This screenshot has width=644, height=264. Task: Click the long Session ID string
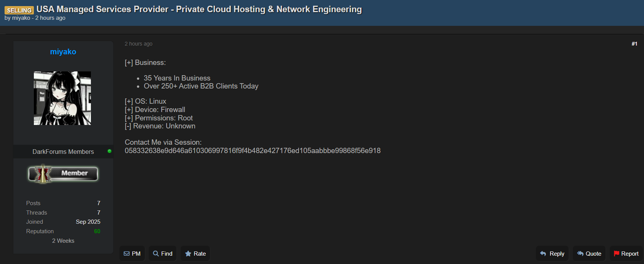pyautogui.click(x=253, y=151)
